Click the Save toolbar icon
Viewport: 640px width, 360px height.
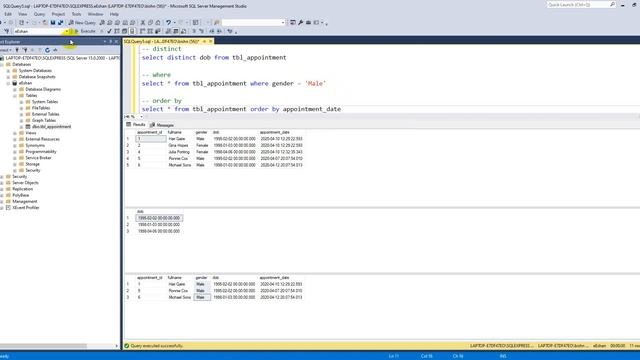(53, 22)
